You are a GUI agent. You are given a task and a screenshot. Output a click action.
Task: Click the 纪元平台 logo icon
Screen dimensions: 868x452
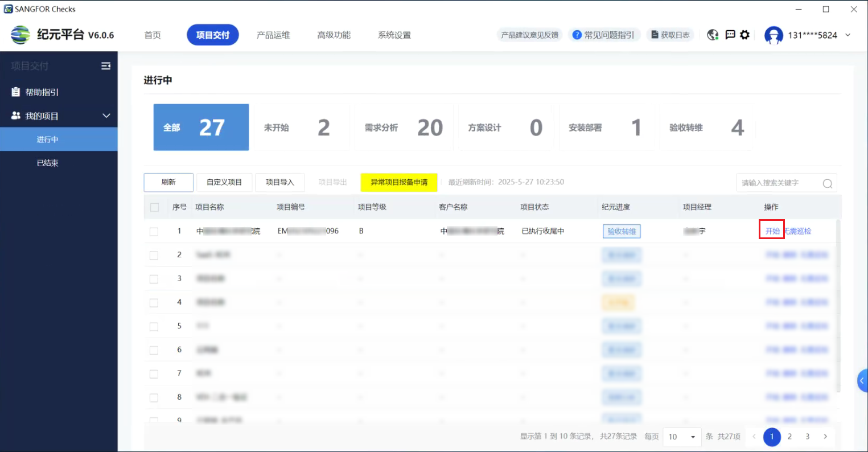(x=20, y=35)
